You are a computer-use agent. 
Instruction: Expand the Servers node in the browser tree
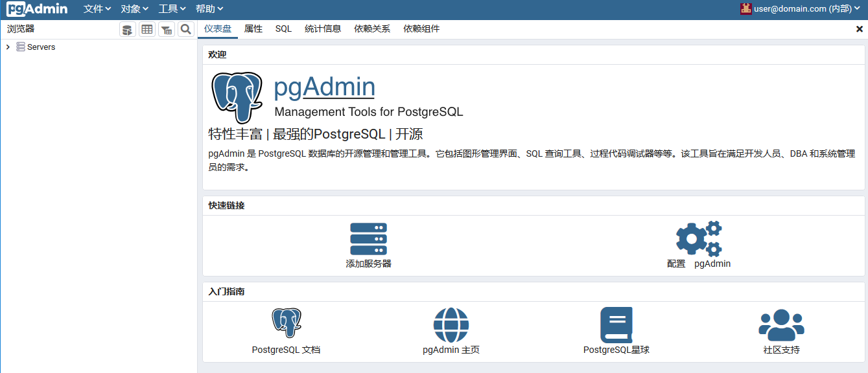tap(7, 47)
